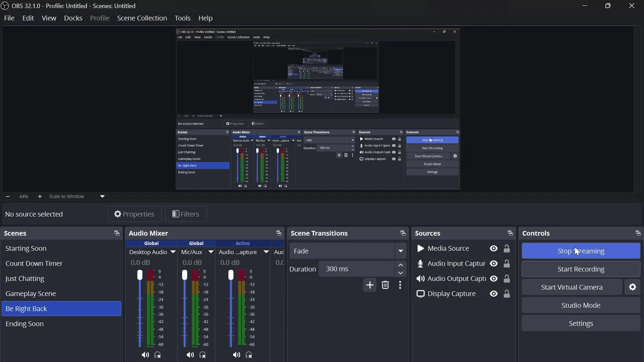The width and height of the screenshot is (644, 362).
Task: Open the Help menu
Action: pos(205,18)
